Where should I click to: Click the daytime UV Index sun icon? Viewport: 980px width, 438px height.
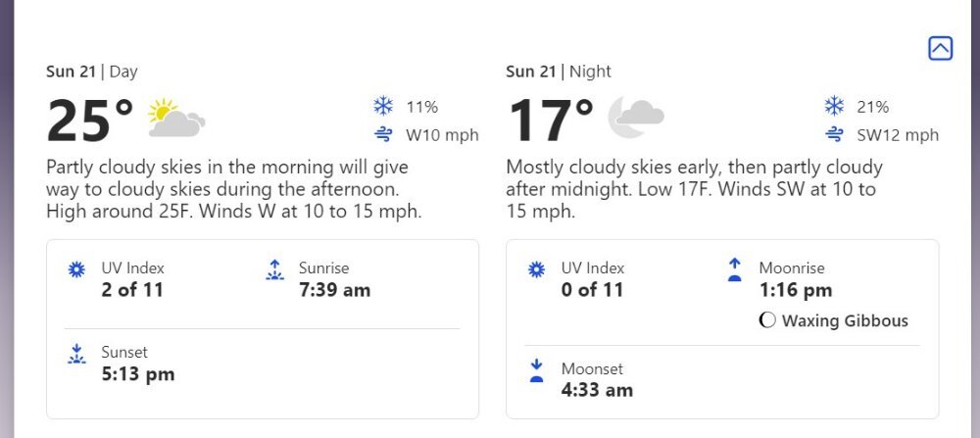76,269
